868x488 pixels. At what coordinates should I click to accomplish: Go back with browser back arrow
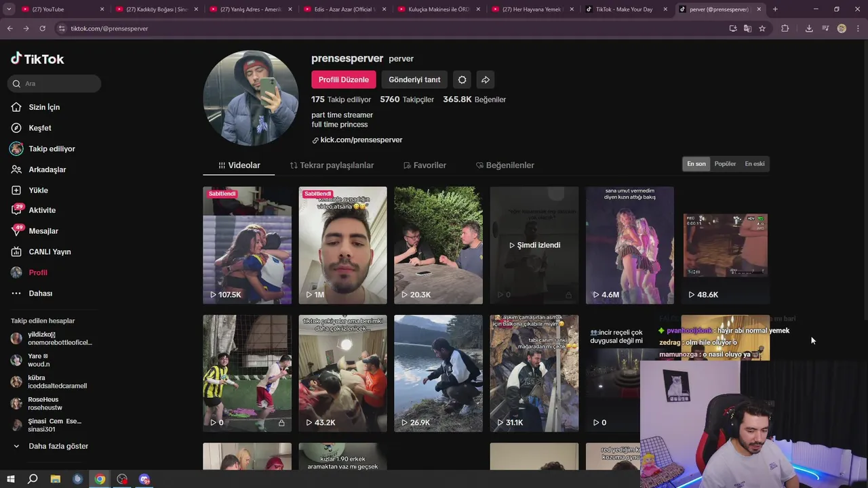click(x=9, y=28)
